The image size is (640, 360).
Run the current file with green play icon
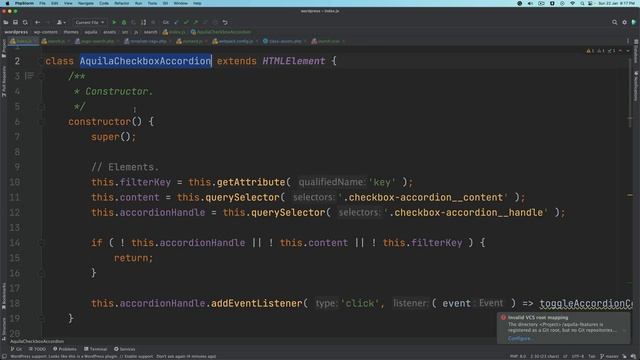114,22
